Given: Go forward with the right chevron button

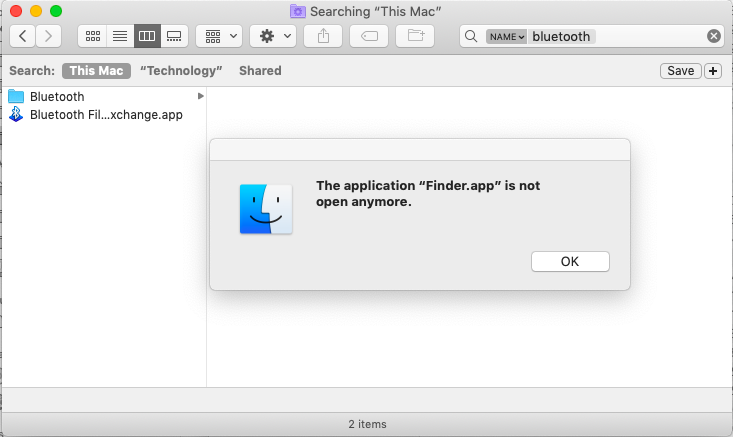Looking at the screenshot, I should pos(49,36).
